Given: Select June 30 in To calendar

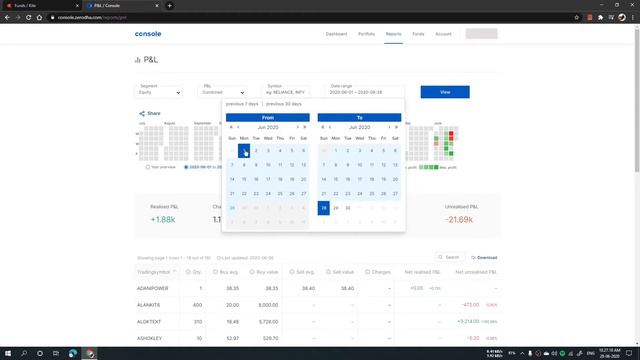Looking at the screenshot, I should point(348,208).
